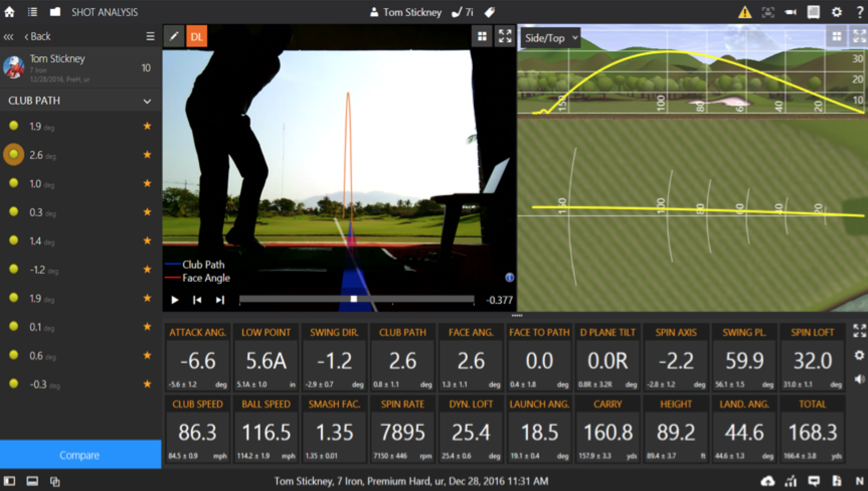Image resolution: width=868 pixels, height=491 pixels.
Task: Click the SPIN RATE data tile
Action: tap(402, 429)
